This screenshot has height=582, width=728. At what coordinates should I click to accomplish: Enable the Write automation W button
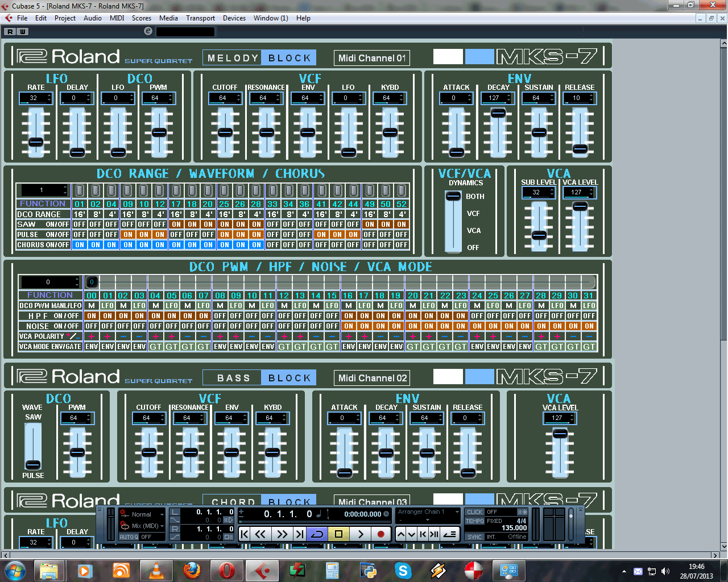[x=22, y=32]
